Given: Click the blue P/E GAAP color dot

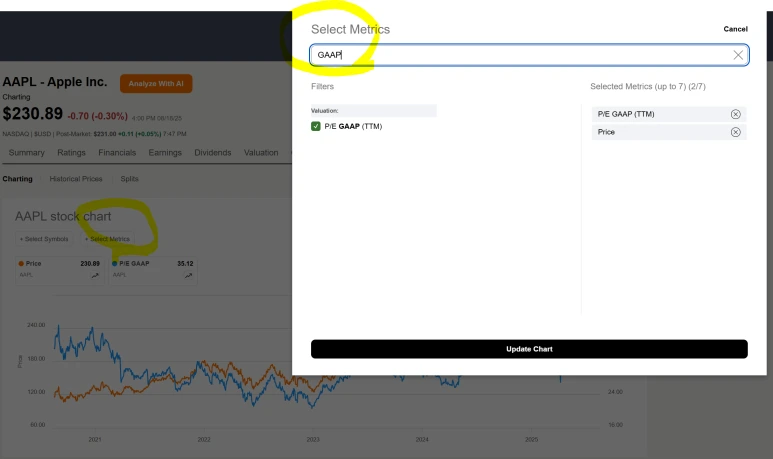Looking at the screenshot, I should [x=114, y=263].
